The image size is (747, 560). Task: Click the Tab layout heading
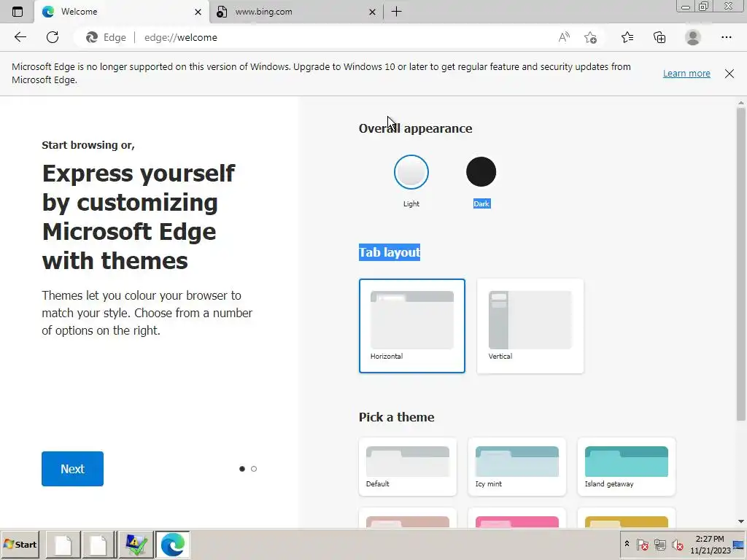click(x=390, y=252)
